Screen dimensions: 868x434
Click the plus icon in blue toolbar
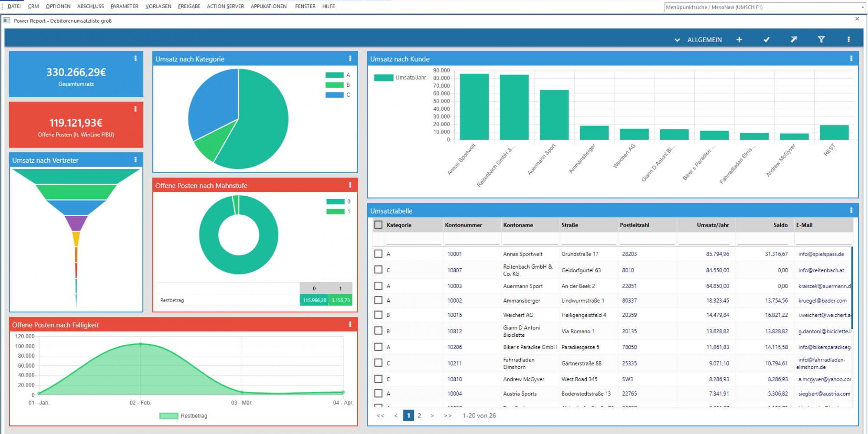click(x=739, y=39)
